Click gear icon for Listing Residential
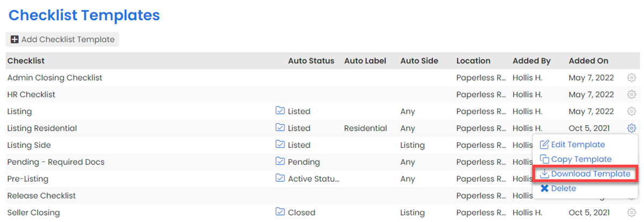This screenshot has width=644, height=222. click(x=631, y=128)
